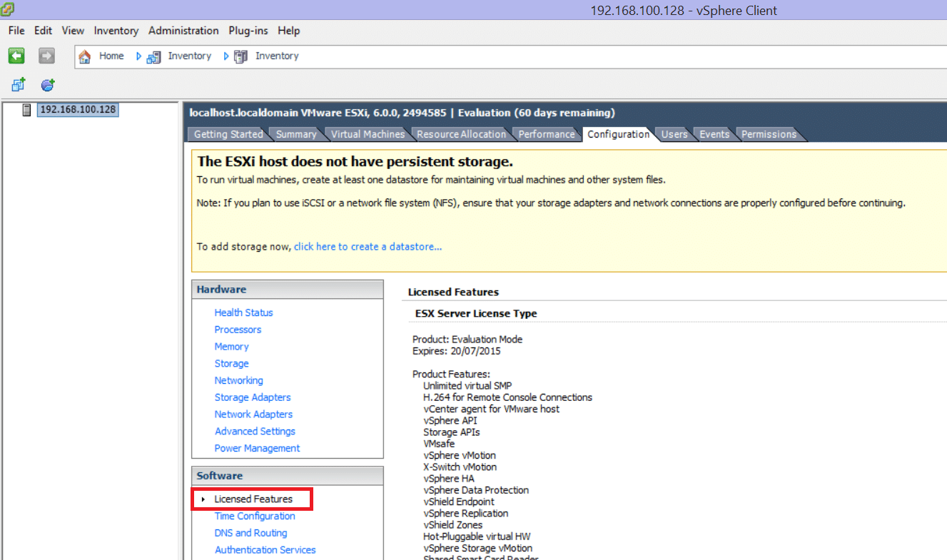The image size is (947, 560).
Task: Click the 'vSphere Data Protection' feature entry
Action: [476, 491]
